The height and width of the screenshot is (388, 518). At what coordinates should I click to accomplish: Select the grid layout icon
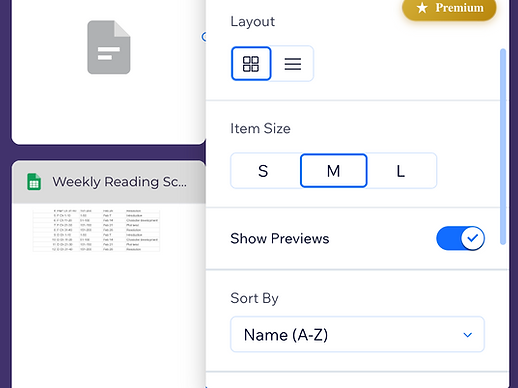tap(251, 64)
